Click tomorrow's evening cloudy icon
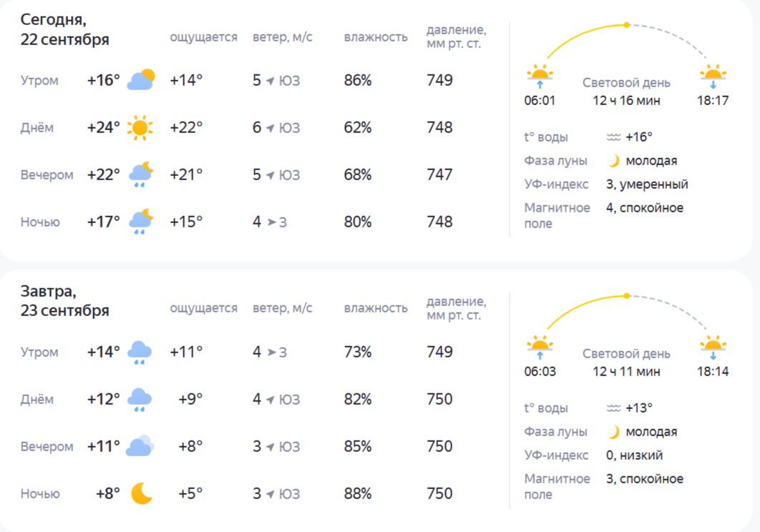The width and height of the screenshot is (760, 532). pyautogui.click(x=140, y=446)
